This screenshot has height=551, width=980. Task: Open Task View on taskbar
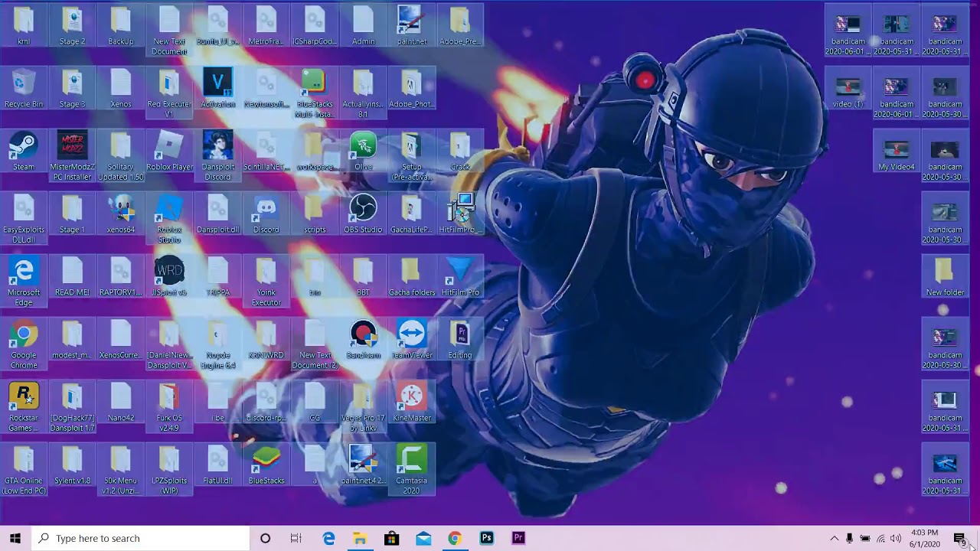pos(296,538)
